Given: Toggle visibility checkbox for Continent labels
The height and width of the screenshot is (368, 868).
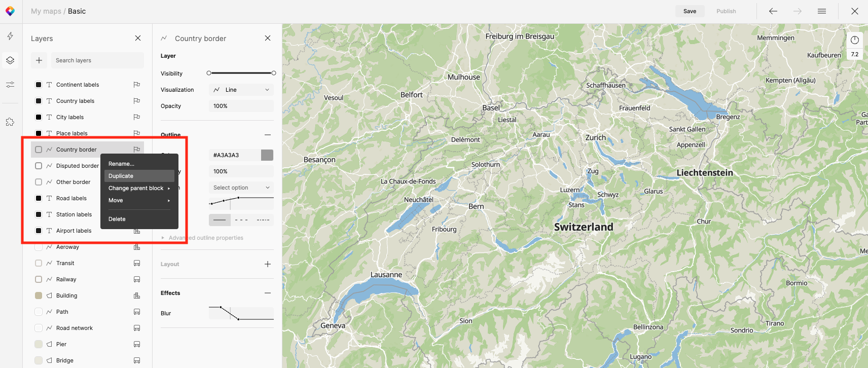Looking at the screenshot, I should [x=39, y=85].
